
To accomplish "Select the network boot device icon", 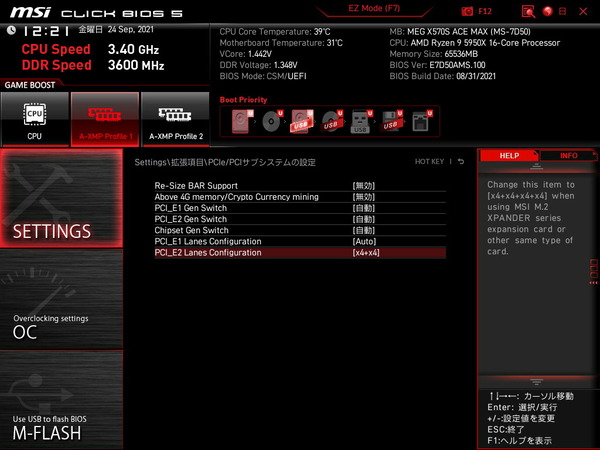I will 421,121.
